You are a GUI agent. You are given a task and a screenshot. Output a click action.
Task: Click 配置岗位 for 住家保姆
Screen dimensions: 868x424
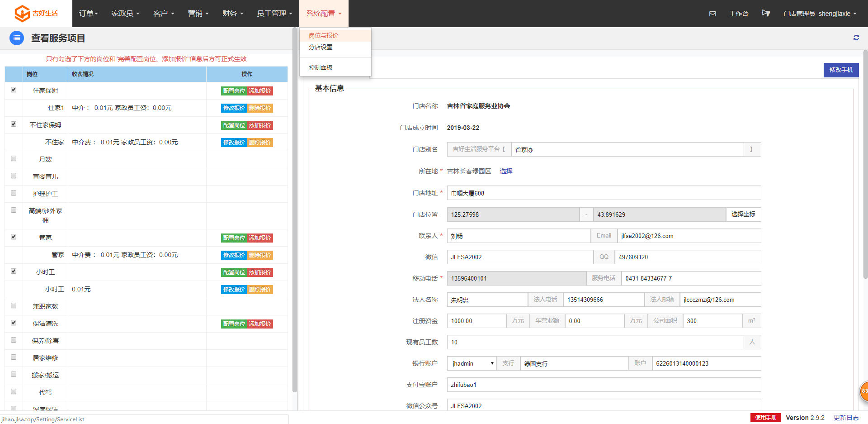coord(234,91)
